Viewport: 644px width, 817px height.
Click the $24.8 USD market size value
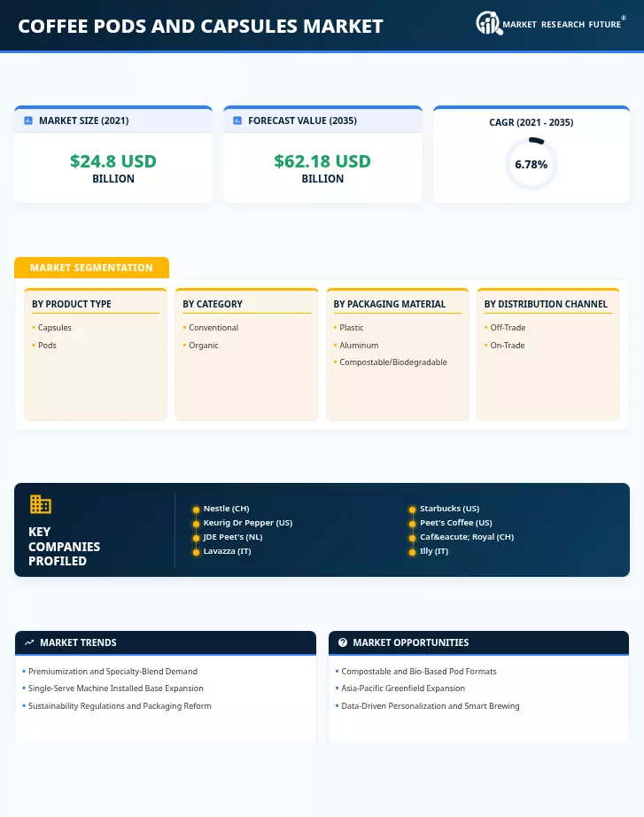point(113,161)
